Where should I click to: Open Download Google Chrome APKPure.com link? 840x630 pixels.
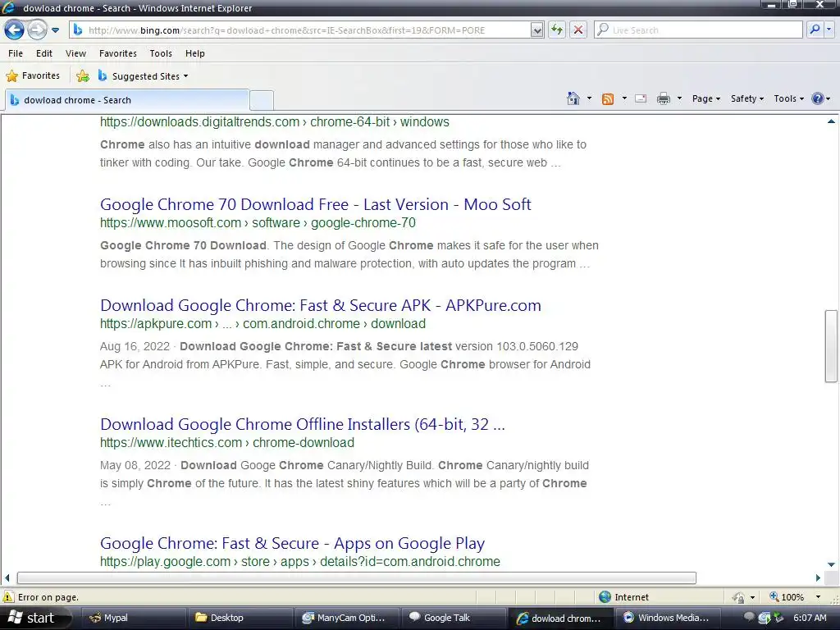click(x=321, y=305)
